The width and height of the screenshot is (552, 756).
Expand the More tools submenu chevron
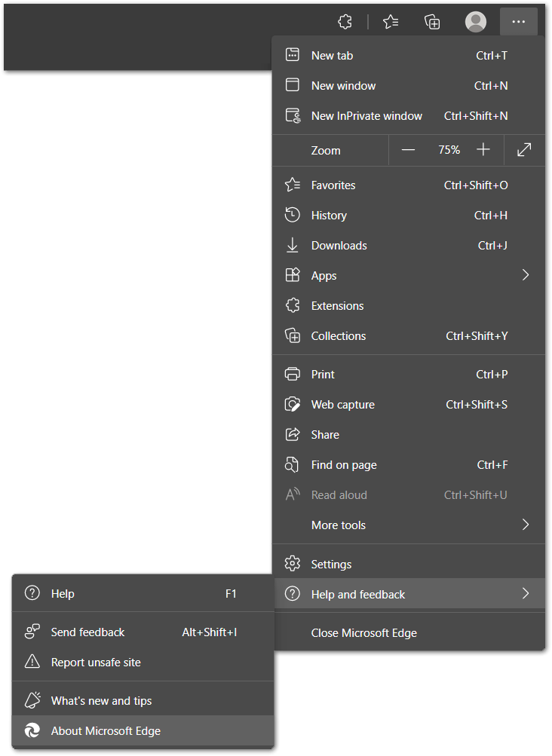coord(526,525)
